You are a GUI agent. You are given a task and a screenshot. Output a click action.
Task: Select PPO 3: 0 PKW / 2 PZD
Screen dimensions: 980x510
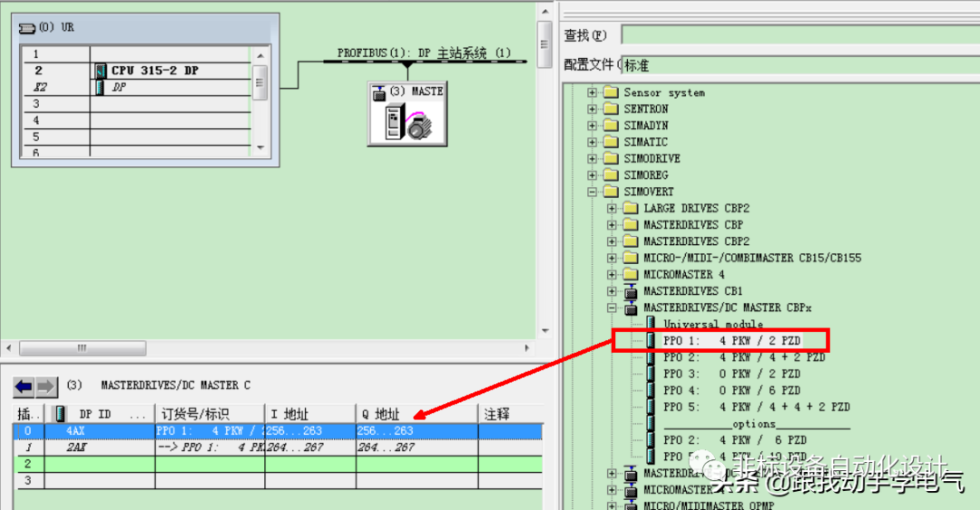coord(732,374)
